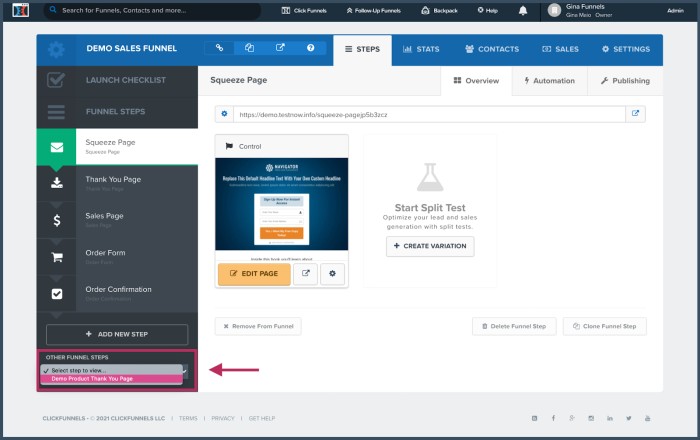
Task: Open the Terms footer link
Action: 188,419
